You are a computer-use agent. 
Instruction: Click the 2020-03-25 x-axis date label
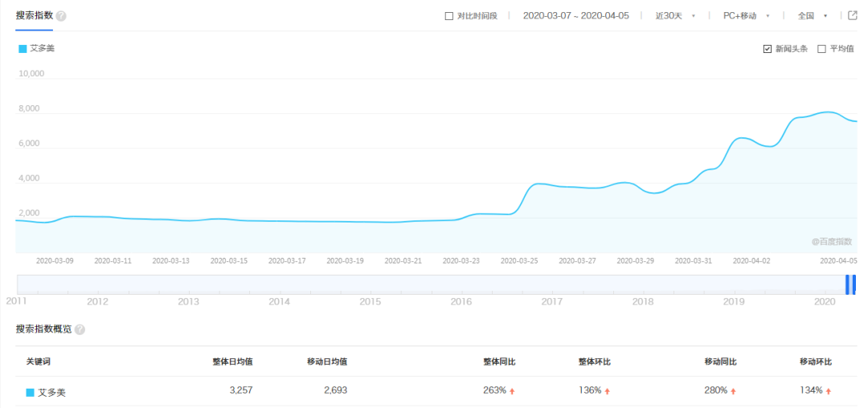tap(519, 260)
